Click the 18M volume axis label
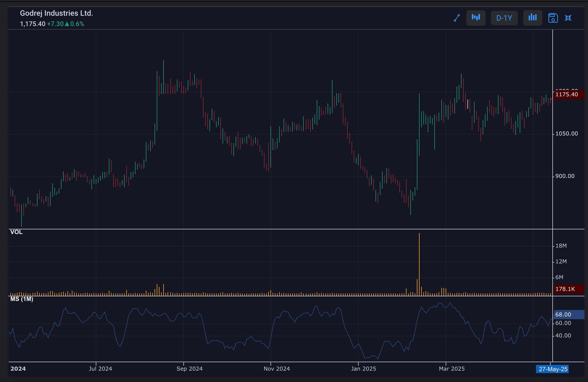 click(x=561, y=246)
